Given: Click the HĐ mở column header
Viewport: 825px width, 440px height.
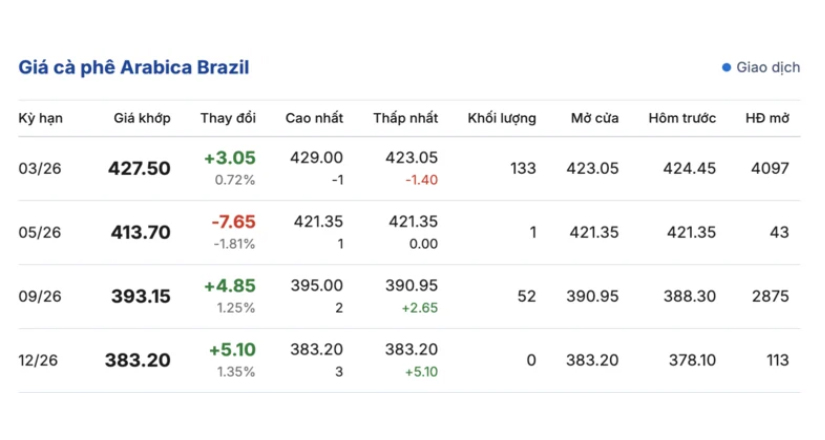Looking at the screenshot, I should 767,118.
